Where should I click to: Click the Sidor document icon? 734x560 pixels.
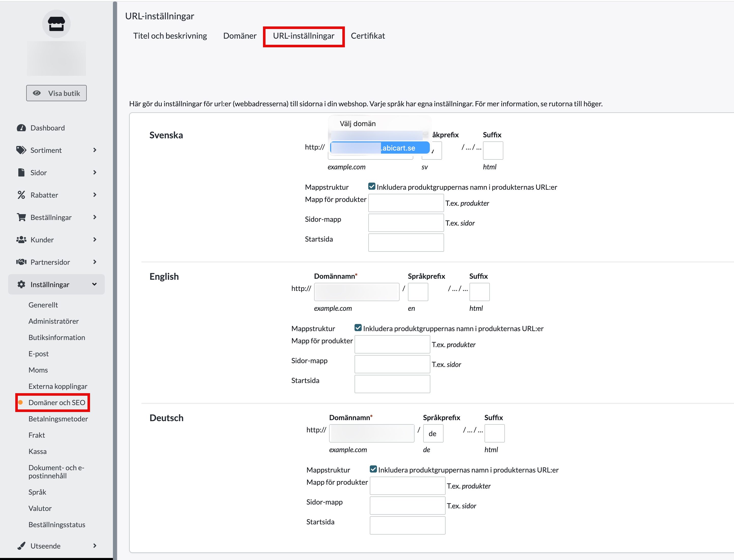tap(21, 173)
